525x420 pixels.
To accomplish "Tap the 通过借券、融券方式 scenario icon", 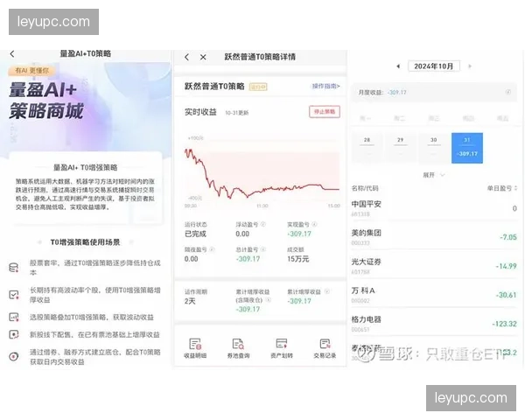I will (14, 357).
